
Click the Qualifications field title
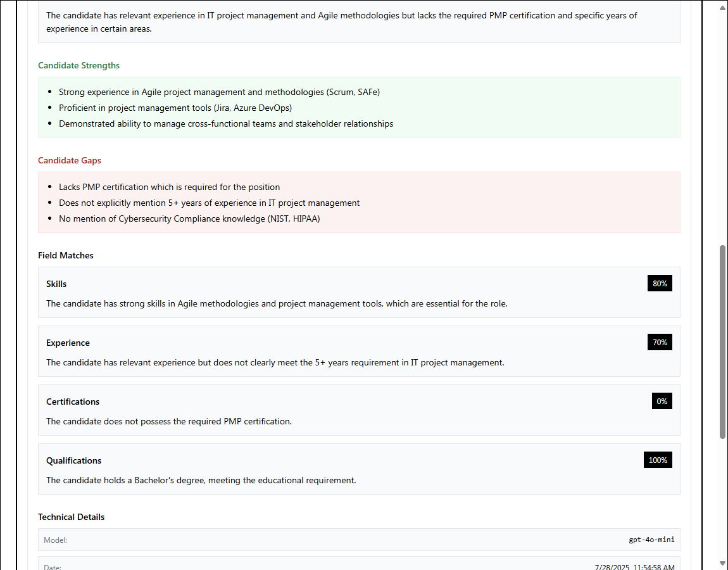click(73, 460)
